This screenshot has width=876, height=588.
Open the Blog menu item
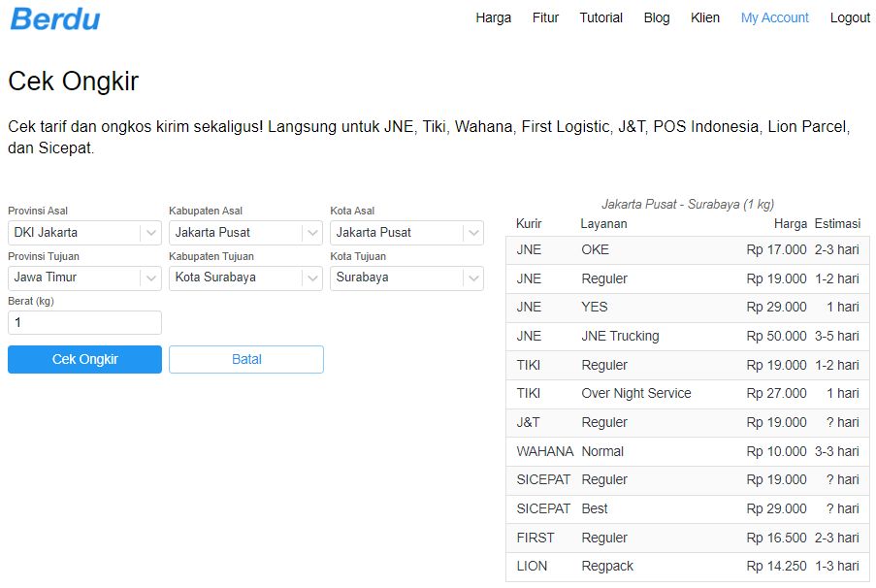tap(657, 17)
